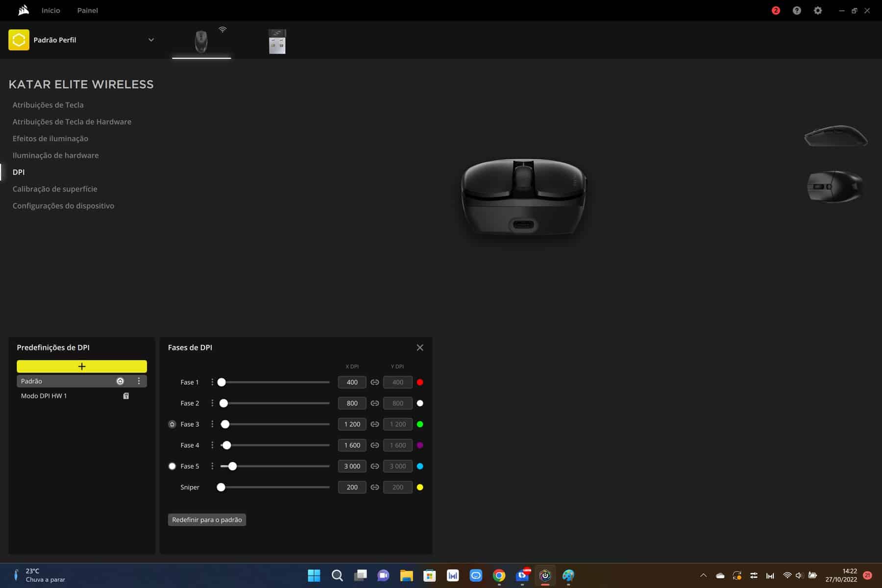Add a new DPI preset
Viewport: 882px width, 588px height.
click(82, 367)
